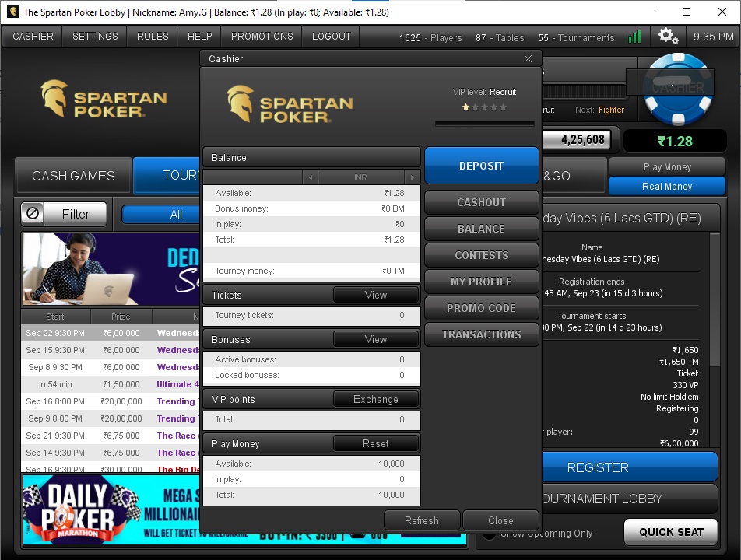Select next currency with right arrow
The height and width of the screenshot is (560, 741).
(x=412, y=177)
